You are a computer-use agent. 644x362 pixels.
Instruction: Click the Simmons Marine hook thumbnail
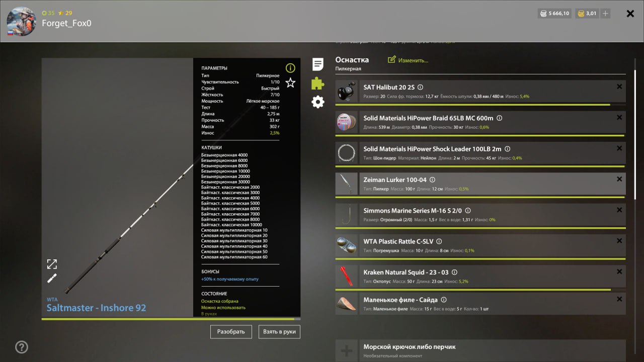point(346,215)
